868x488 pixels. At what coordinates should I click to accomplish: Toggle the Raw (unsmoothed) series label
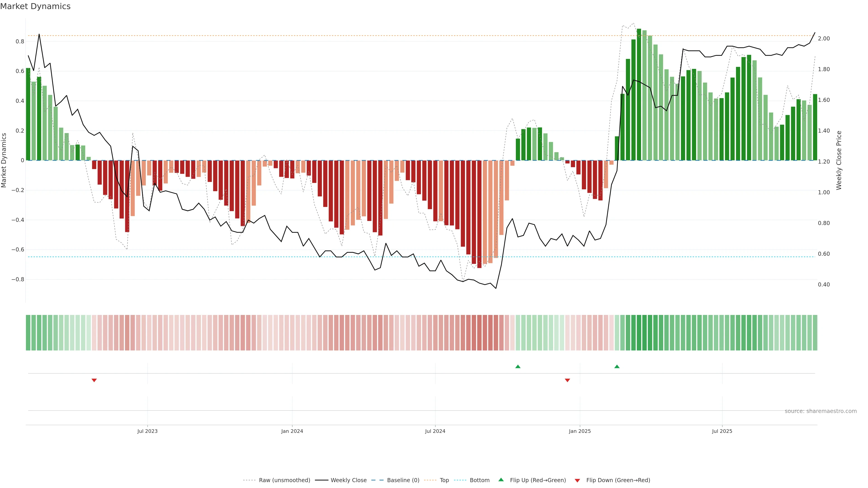pyautogui.click(x=284, y=480)
